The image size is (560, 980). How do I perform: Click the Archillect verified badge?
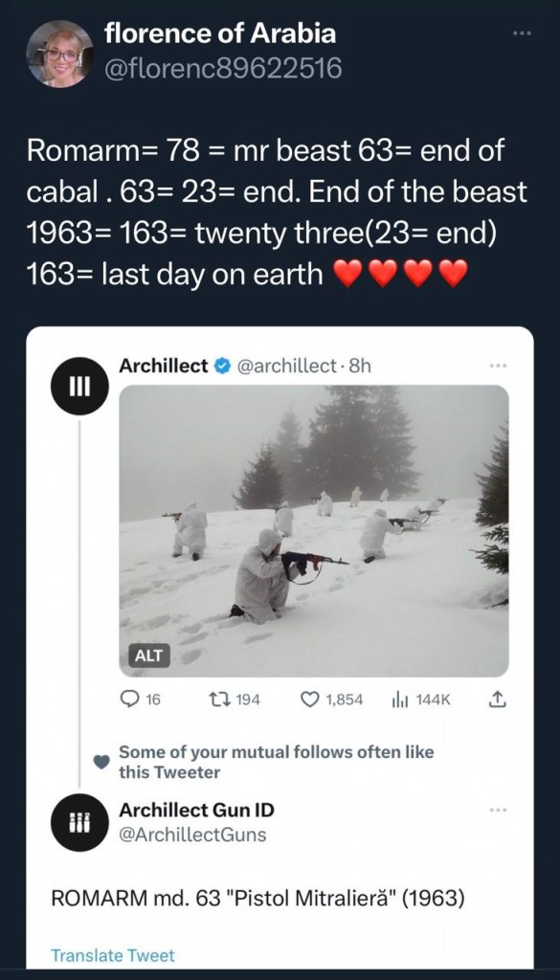point(221,367)
